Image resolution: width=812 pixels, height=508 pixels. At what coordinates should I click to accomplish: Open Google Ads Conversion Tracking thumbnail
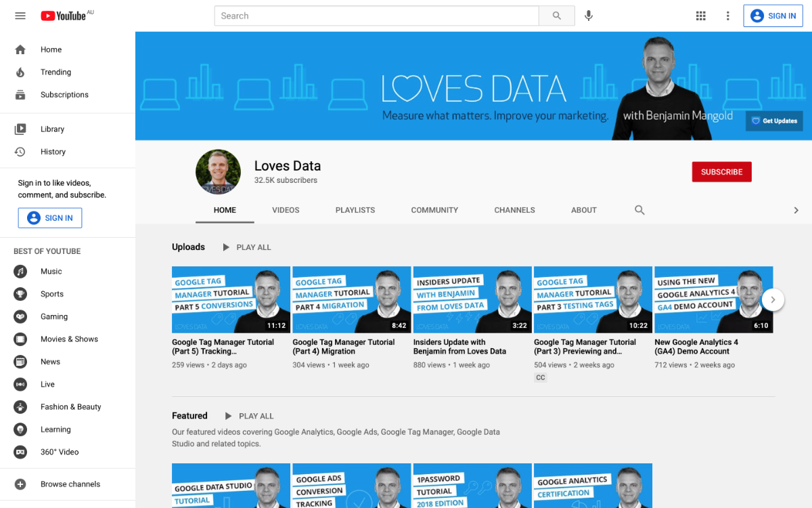(x=351, y=486)
